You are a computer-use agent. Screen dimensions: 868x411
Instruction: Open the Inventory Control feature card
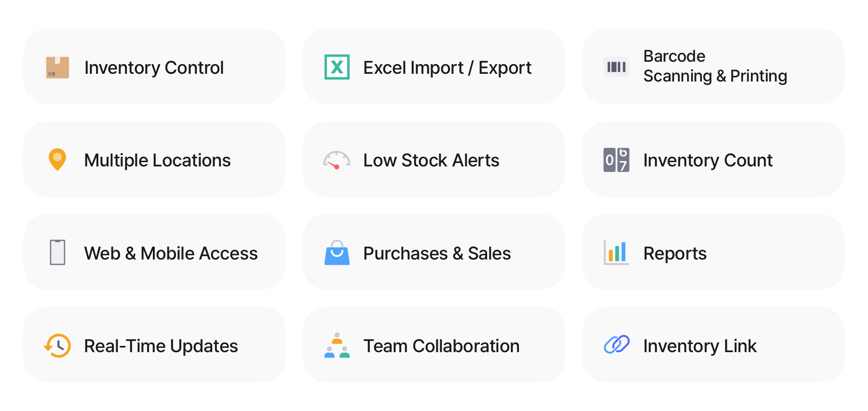point(154,67)
